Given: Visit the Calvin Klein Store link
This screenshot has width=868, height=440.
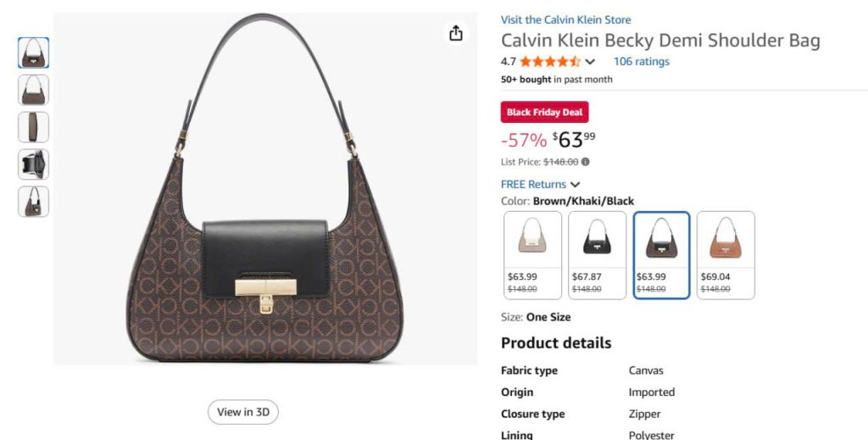Looking at the screenshot, I should (x=565, y=19).
